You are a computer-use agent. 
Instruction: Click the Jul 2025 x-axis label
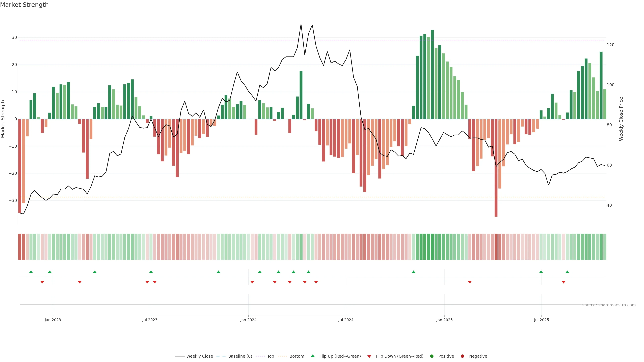click(x=541, y=320)
